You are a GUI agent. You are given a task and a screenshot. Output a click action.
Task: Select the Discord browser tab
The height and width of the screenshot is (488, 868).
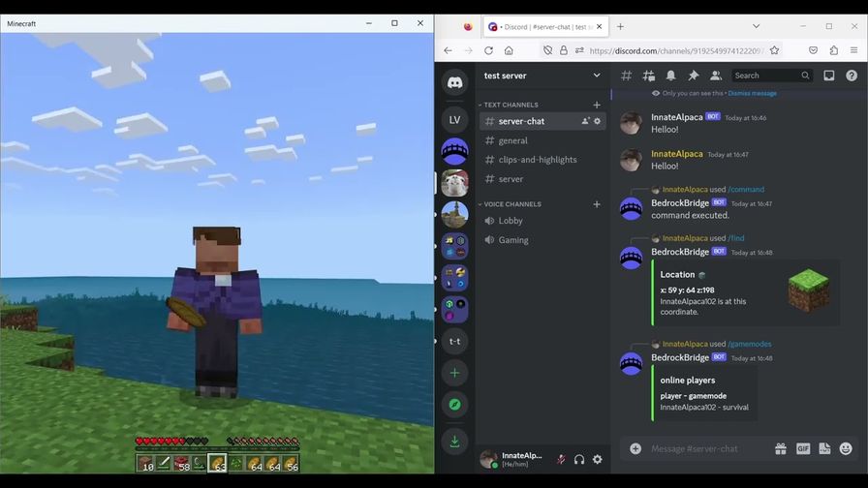click(545, 26)
